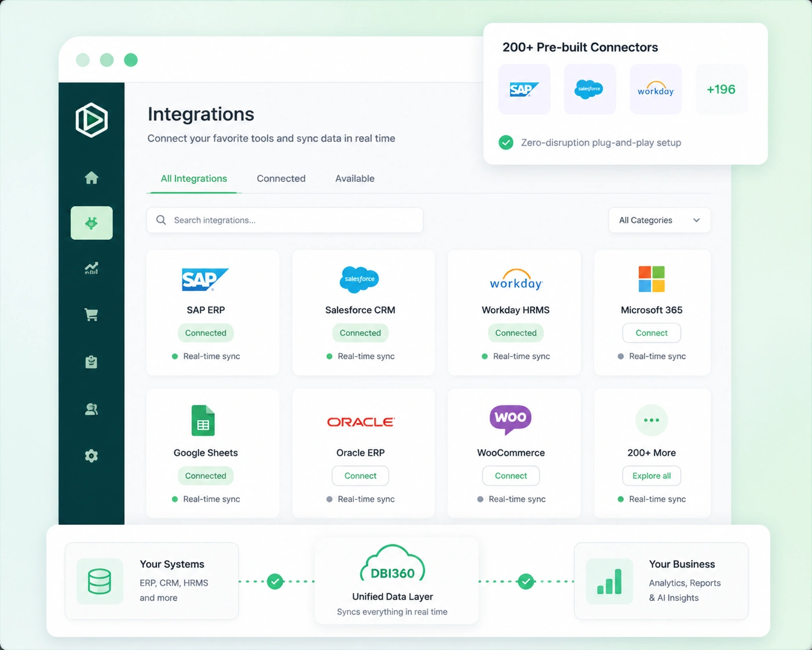Click Connected badge on Google Sheets
The image size is (812, 650).
(x=206, y=476)
